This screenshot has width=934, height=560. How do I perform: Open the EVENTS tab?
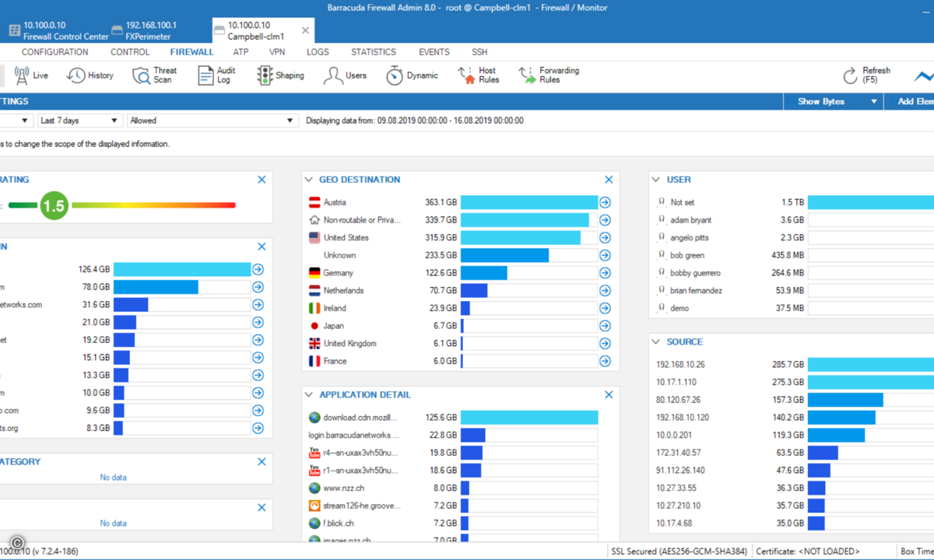tap(434, 52)
